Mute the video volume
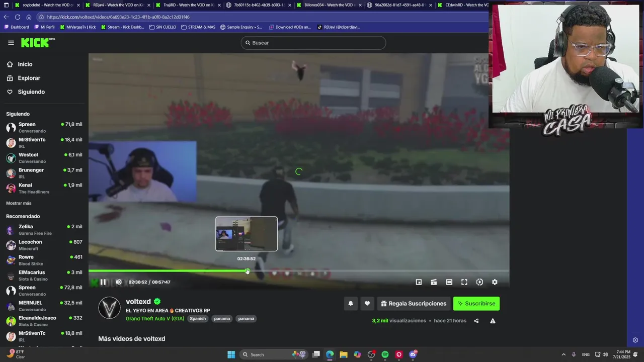Screen dimensions: 644x362 pos(118,282)
